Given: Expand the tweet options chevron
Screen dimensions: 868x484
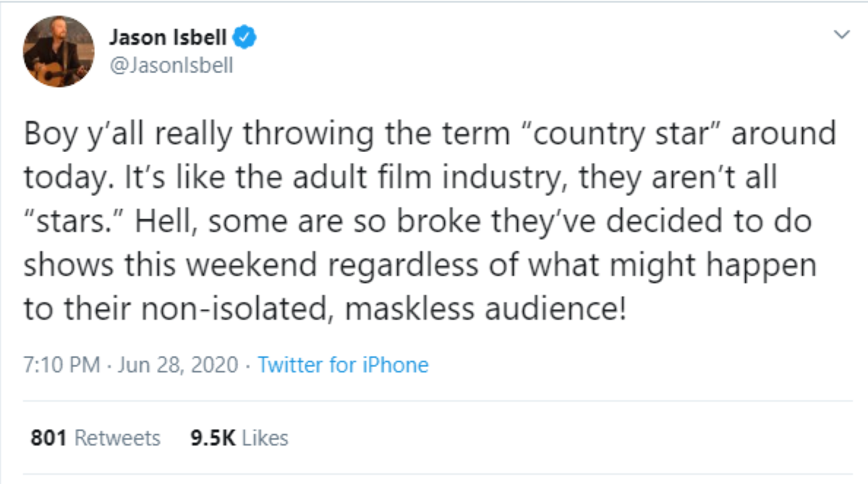Looking at the screenshot, I should pos(841,34).
